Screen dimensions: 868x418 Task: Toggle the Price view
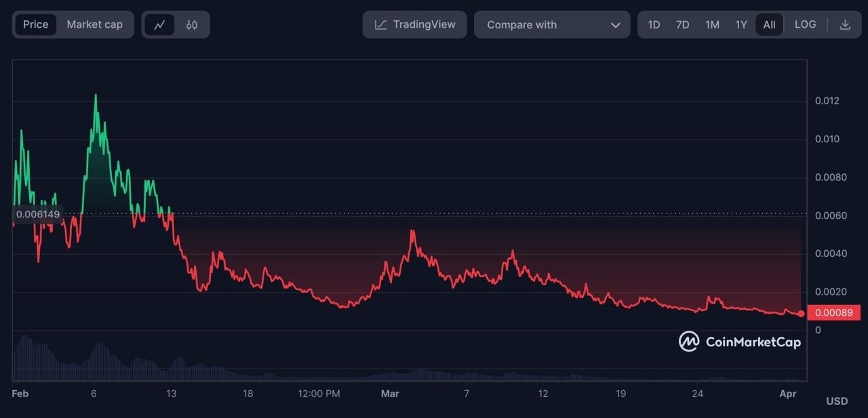(x=36, y=24)
